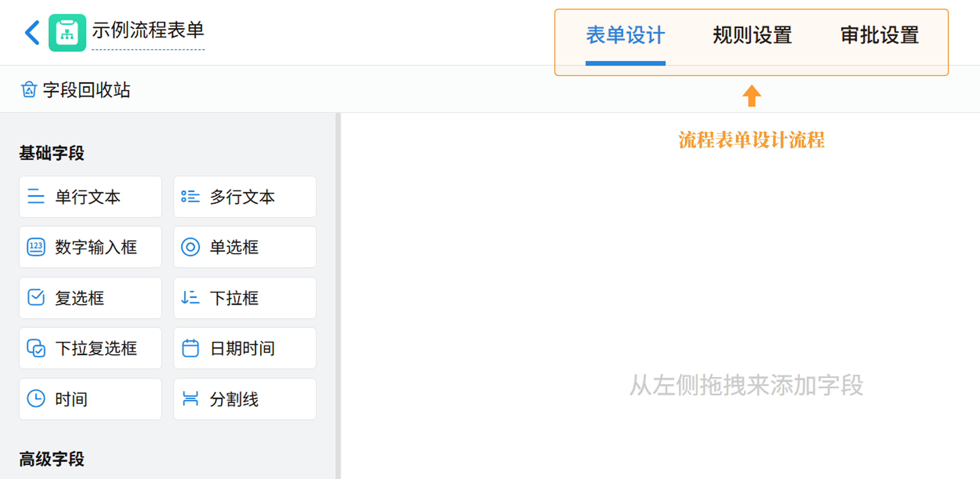
Task: Open the 字段回收站 link
Action: pyautogui.click(x=86, y=90)
